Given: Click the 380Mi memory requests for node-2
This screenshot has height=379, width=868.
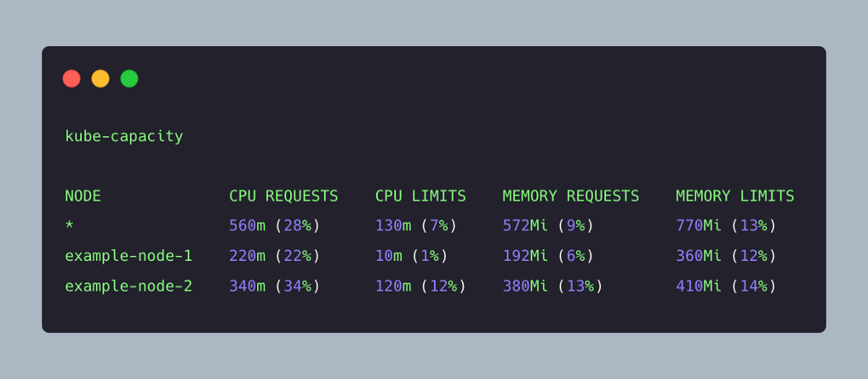Looking at the screenshot, I should pos(525,286).
